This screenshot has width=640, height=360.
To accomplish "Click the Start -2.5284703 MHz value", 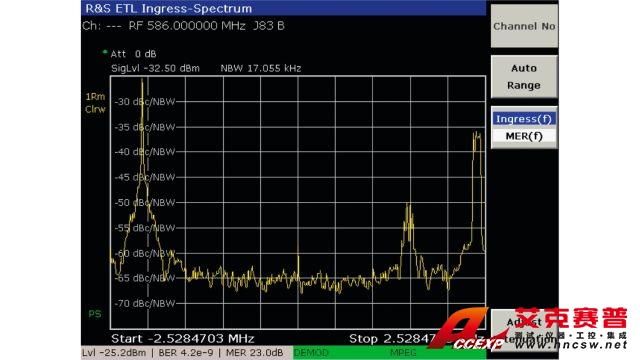I will click(183, 339).
